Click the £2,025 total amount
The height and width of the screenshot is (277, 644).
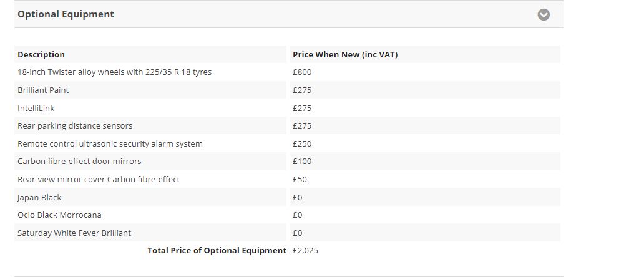[x=305, y=250]
